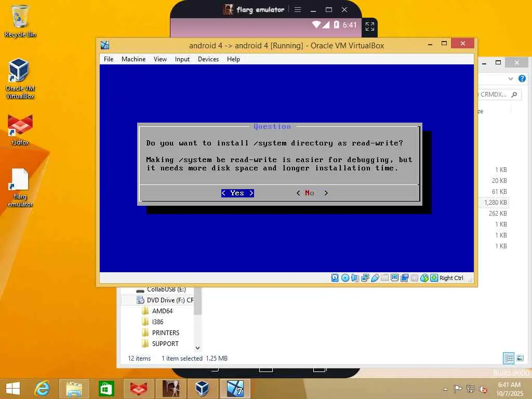Expand the Explorer ribbon chevron
This screenshot has width=532, height=399.
[511, 79]
